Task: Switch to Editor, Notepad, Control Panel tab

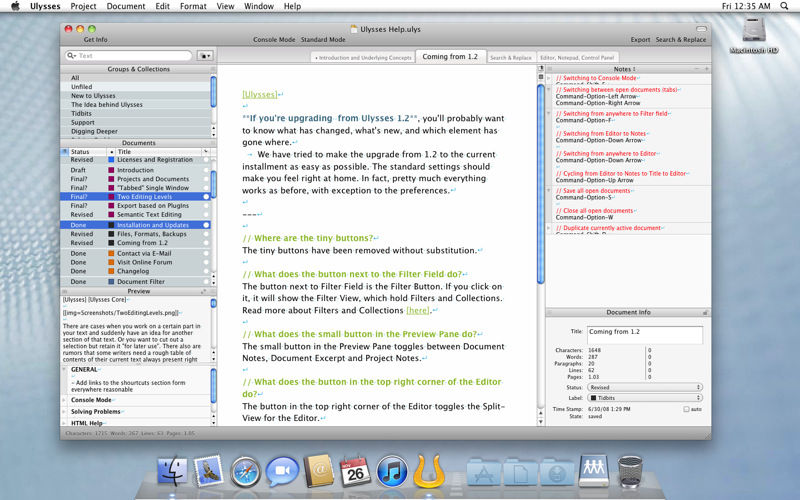Action: tap(577, 58)
